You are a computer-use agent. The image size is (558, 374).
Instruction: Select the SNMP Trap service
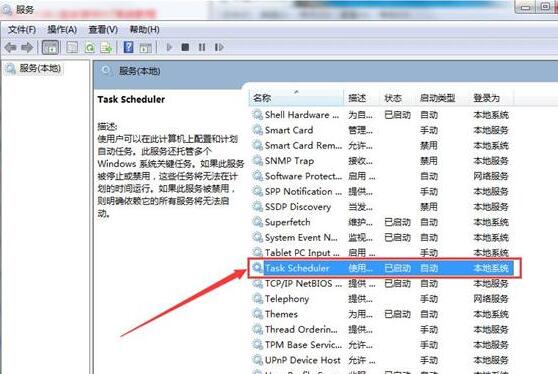click(381, 161)
